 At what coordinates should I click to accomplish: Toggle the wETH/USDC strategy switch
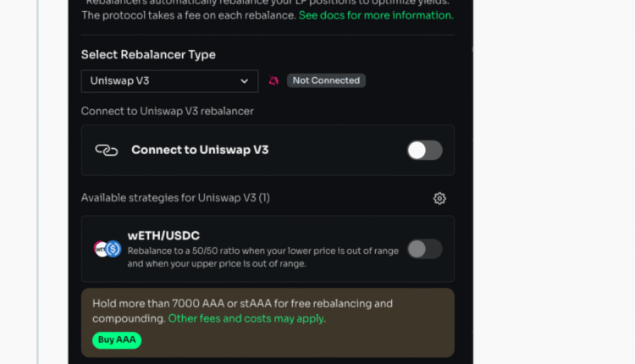424,249
